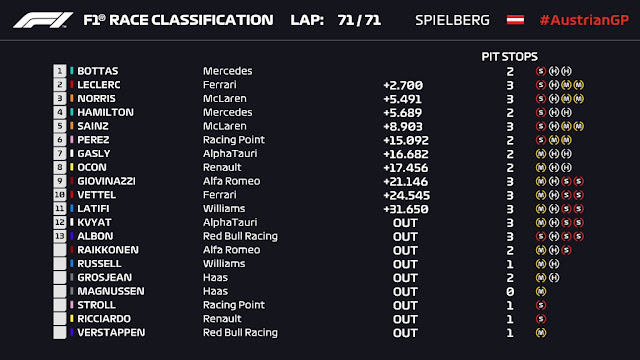The image size is (640, 360).
Task: Click the #AustrianGP hashtag
Action: [x=584, y=20]
